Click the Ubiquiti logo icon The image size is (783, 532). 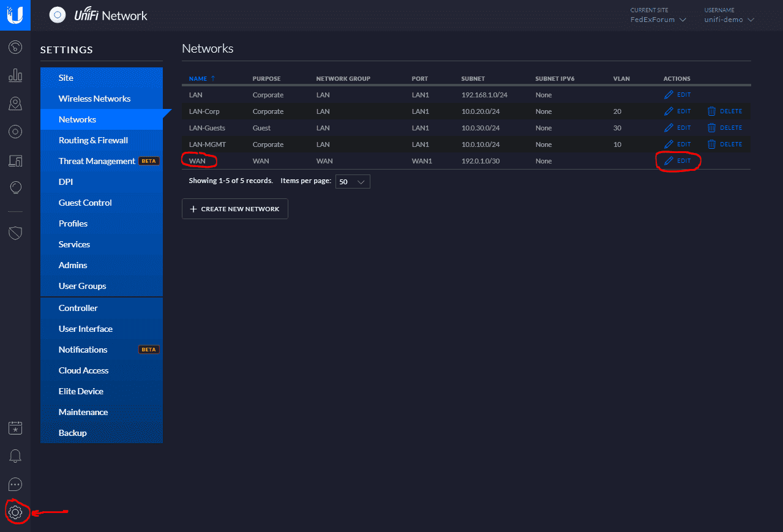pyautogui.click(x=15, y=15)
